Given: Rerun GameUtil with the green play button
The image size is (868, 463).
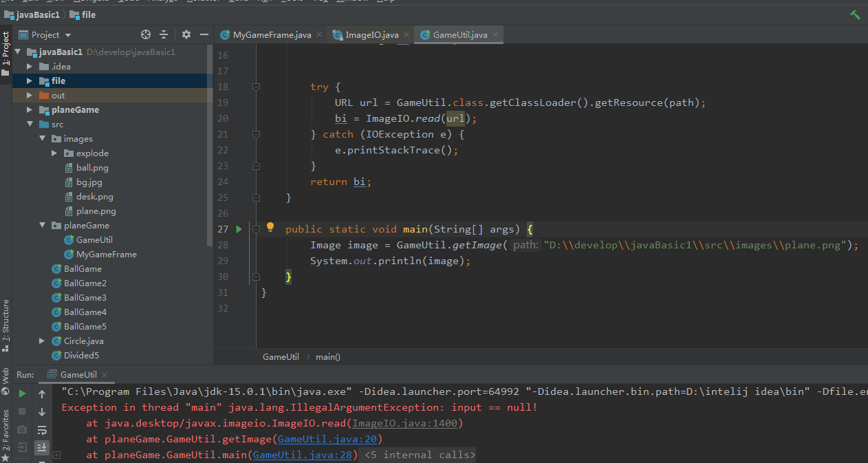Looking at the screenshot, I should [x=23, y=394].
